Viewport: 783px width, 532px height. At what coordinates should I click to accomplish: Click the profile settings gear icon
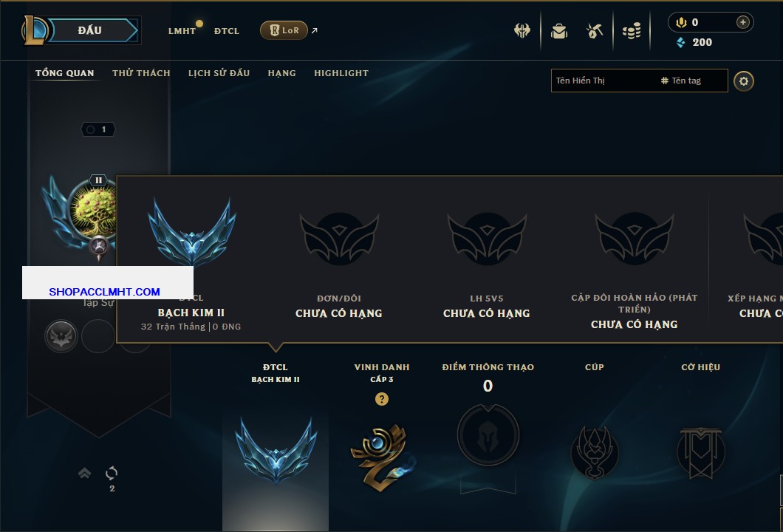click(744, 81)
